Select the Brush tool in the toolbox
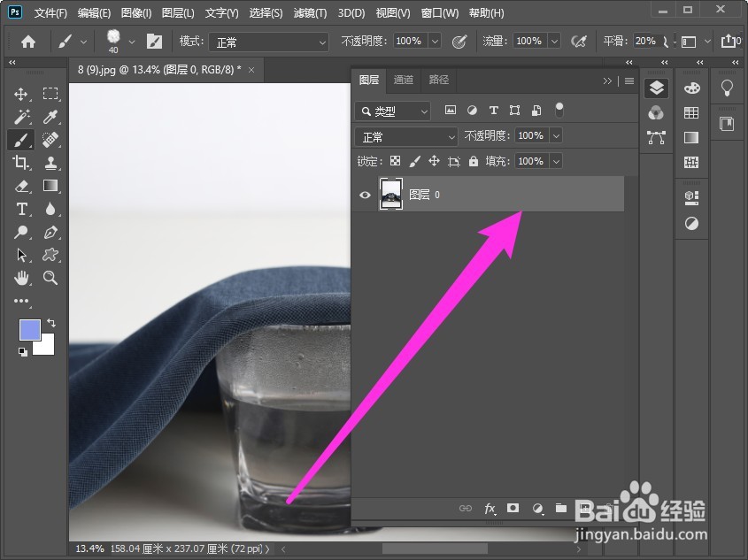748x560 pixels. tap(21, 140)
